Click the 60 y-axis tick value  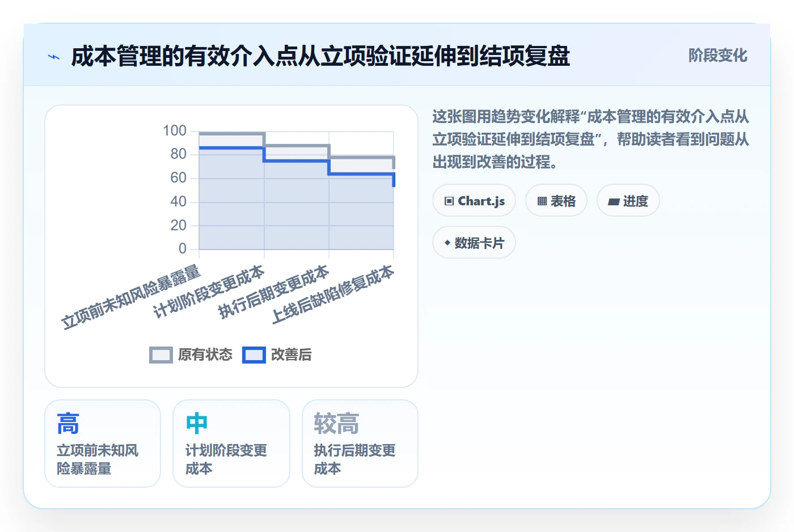[x=179, y=178]
